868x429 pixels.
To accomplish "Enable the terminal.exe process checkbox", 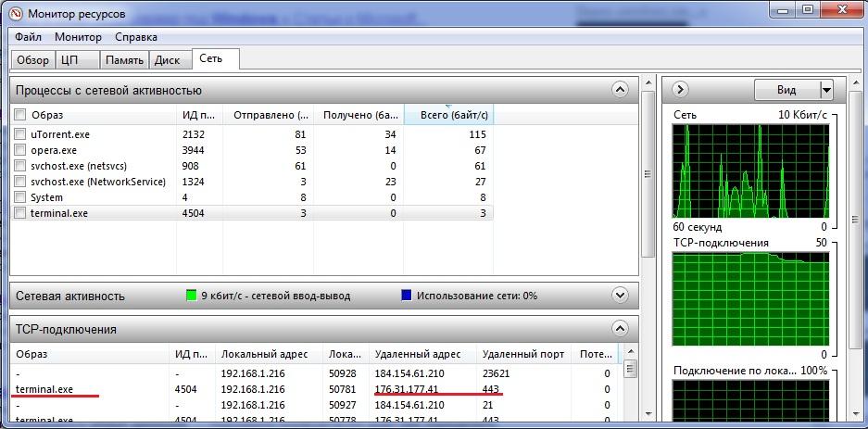I will click(x=19, y=213).
